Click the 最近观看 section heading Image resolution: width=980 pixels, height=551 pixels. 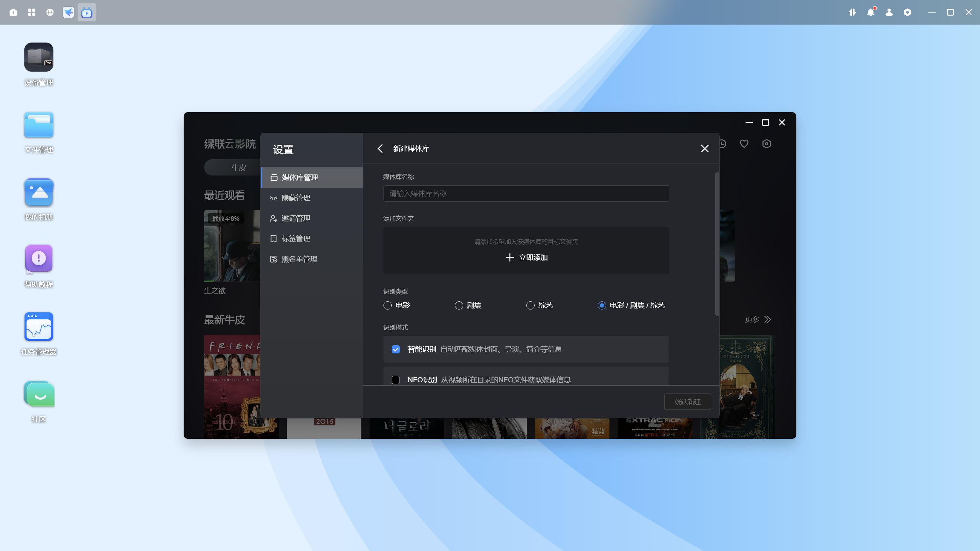coord(224,195)
